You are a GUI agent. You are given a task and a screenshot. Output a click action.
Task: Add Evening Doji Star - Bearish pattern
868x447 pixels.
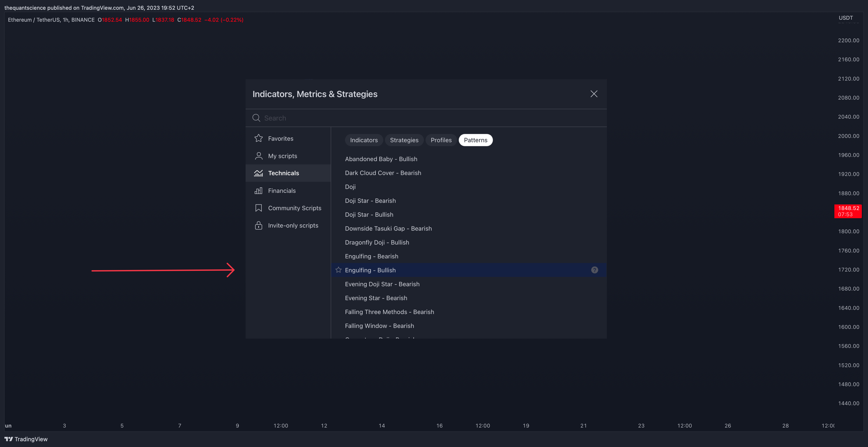coord(469,284)
